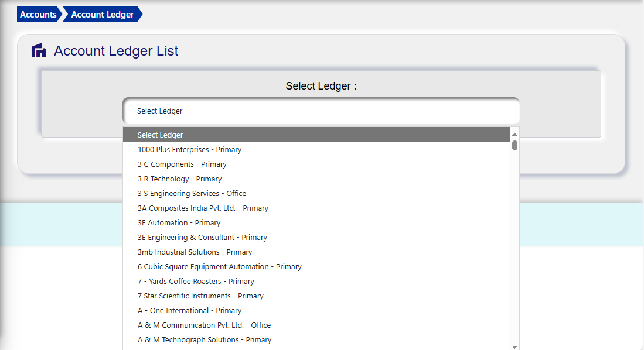The width and height of the screenshot is (644, 350).
Task: Select 1000 Plus Enterprises - Primary ledger
Action: click(189, 149)
